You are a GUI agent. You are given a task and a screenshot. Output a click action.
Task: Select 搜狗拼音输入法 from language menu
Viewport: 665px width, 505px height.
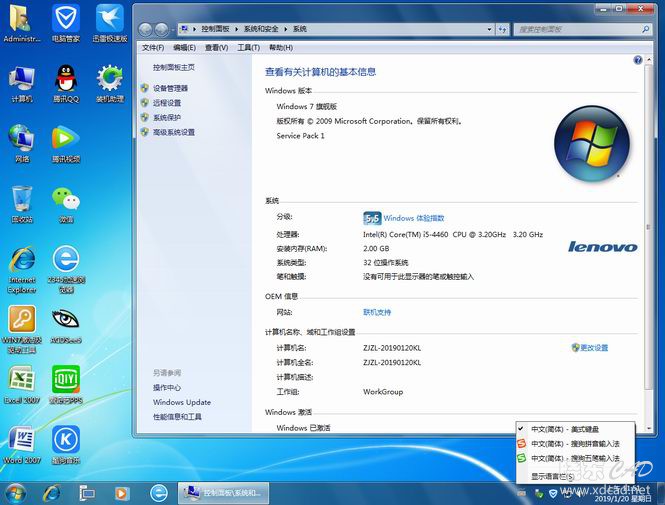576,444
